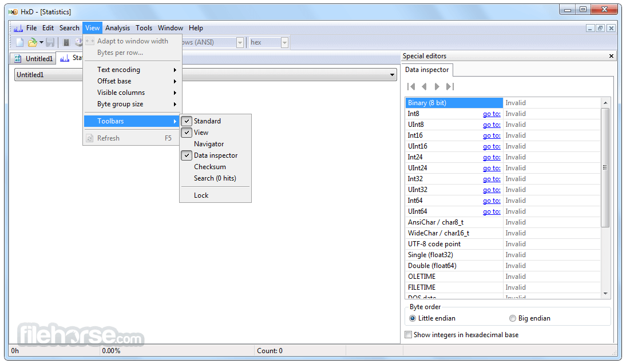
Task: Switch to the Untitled1 tab
Action: 33,59
